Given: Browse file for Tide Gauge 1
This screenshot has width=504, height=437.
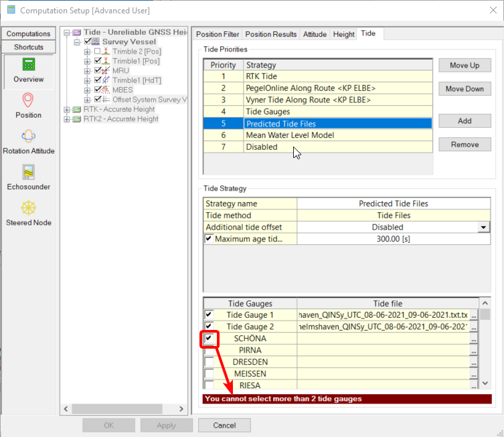Looking at the screenshot, I should pos(474,315).
